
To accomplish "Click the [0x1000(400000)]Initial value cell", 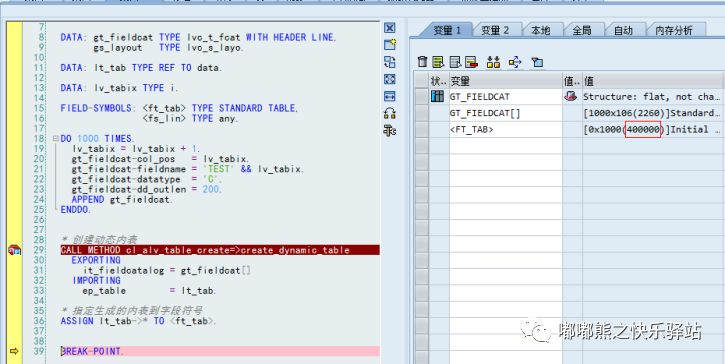I will [653, 130].
